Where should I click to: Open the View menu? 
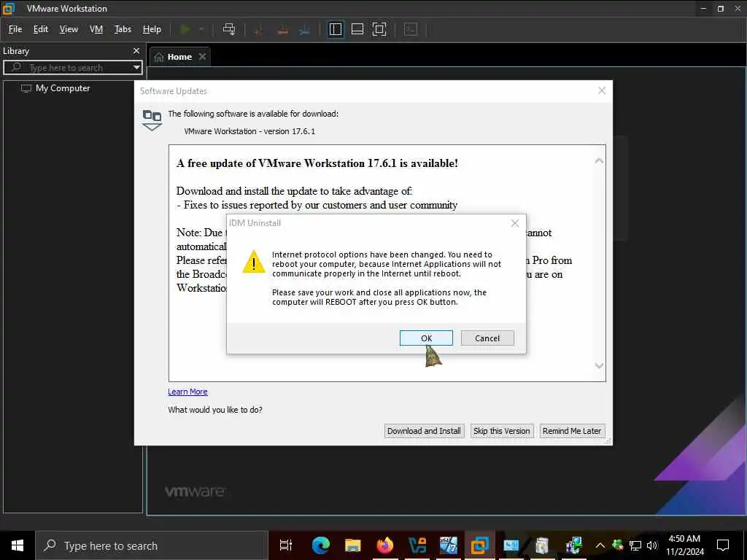(69, 29)
